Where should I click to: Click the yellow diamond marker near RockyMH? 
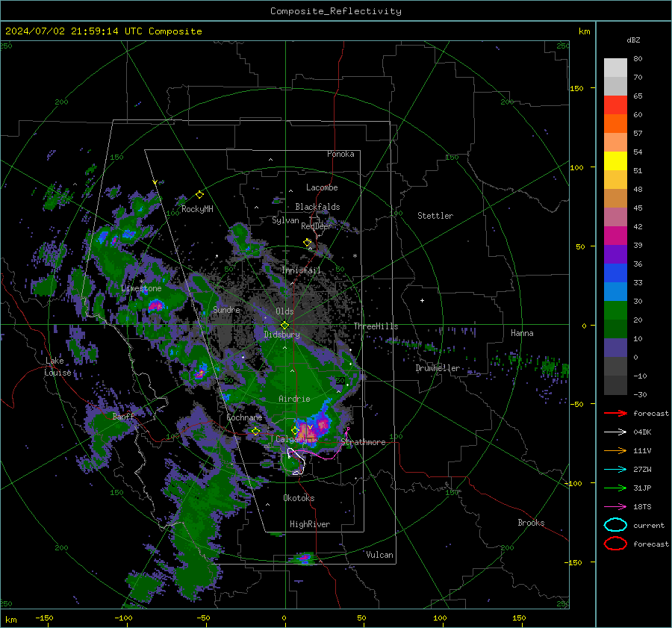199,195
